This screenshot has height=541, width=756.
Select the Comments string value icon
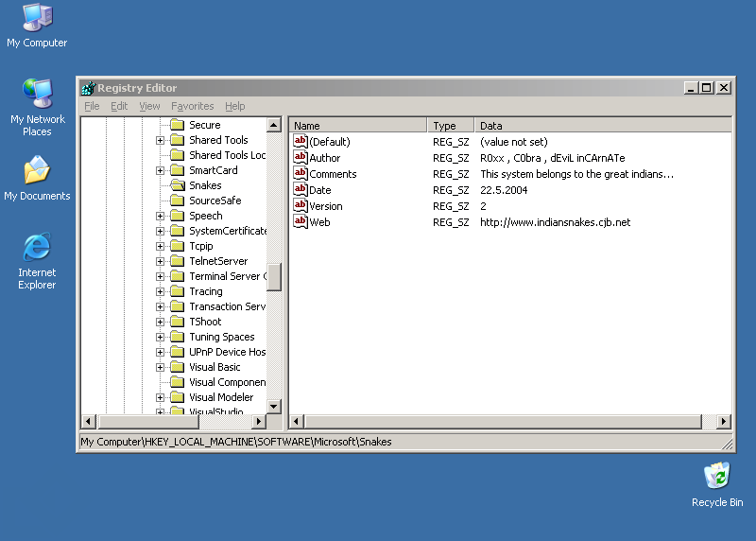coord(301,173)
